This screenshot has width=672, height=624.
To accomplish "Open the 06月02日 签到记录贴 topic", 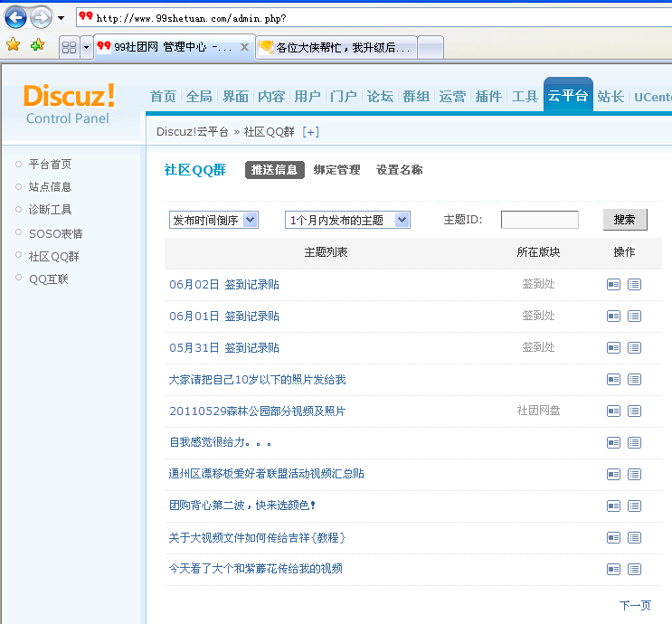I will (x=224, y=285).
